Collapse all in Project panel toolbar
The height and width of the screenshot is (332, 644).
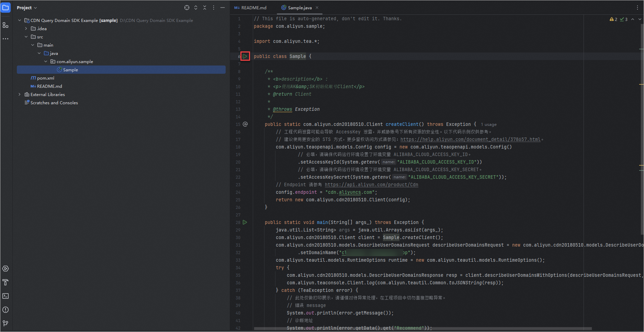pyautogui.click(x=205, y=8)
